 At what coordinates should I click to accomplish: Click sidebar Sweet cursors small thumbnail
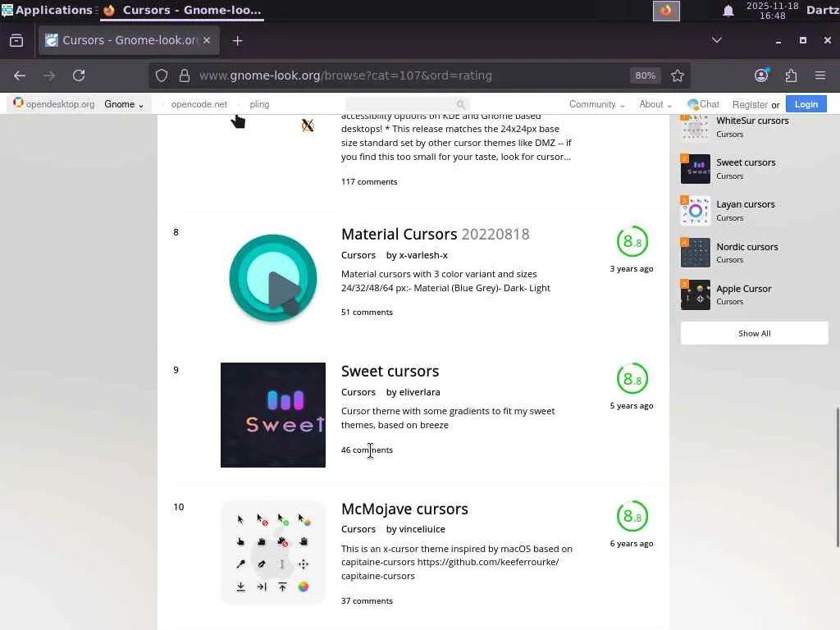696,169
